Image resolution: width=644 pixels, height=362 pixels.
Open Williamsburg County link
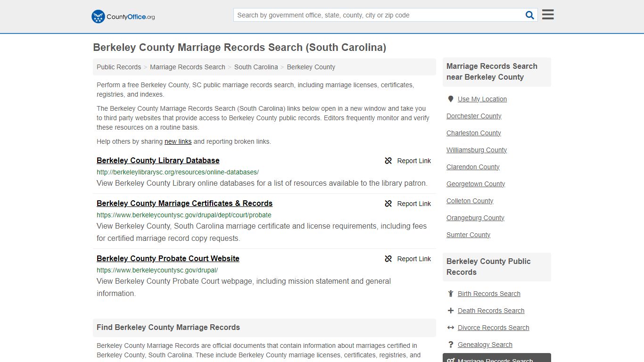point(477,150)
